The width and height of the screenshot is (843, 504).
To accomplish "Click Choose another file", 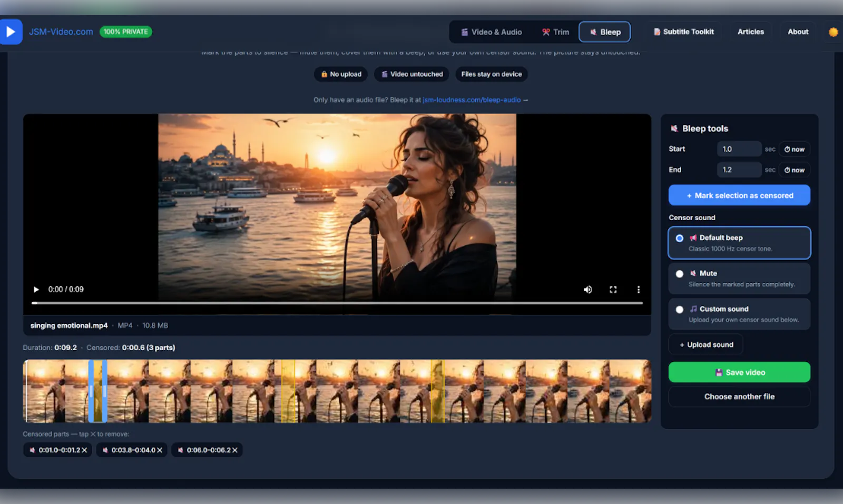I will pyautogui.click(x=739, y=397).
